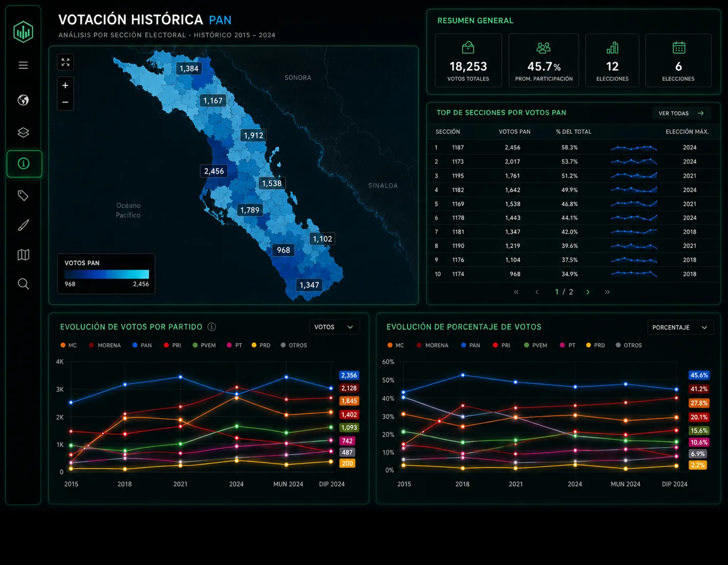Toggle MORENA legend in the percentage chart

432,346
